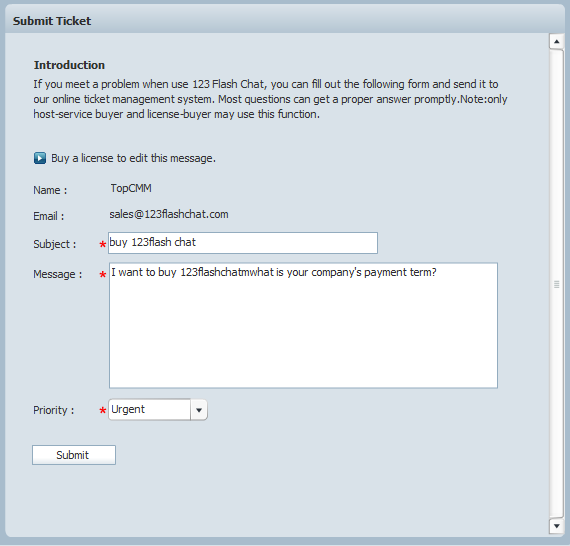The height and width of the screenshot is (546, 570).
Task: Click the 'Priority :' field label
Action: 54,410
